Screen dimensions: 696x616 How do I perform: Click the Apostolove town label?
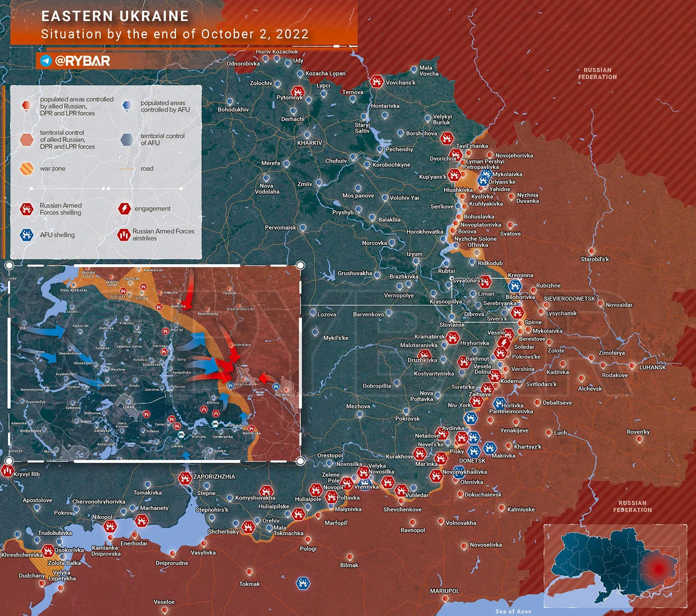(x=37, y=501)
